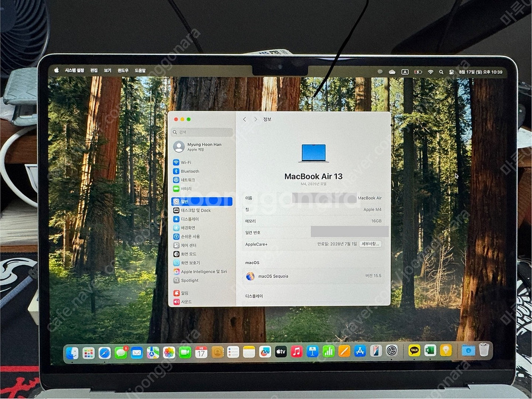Click the 16GB memory value
532x399 pixels.
pos(377,221)
